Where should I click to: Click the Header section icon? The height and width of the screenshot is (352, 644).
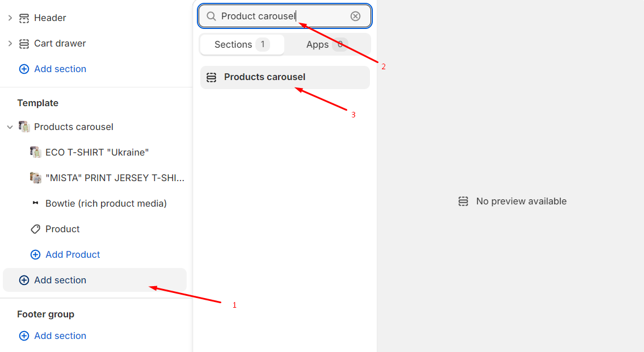pos(24,18)
